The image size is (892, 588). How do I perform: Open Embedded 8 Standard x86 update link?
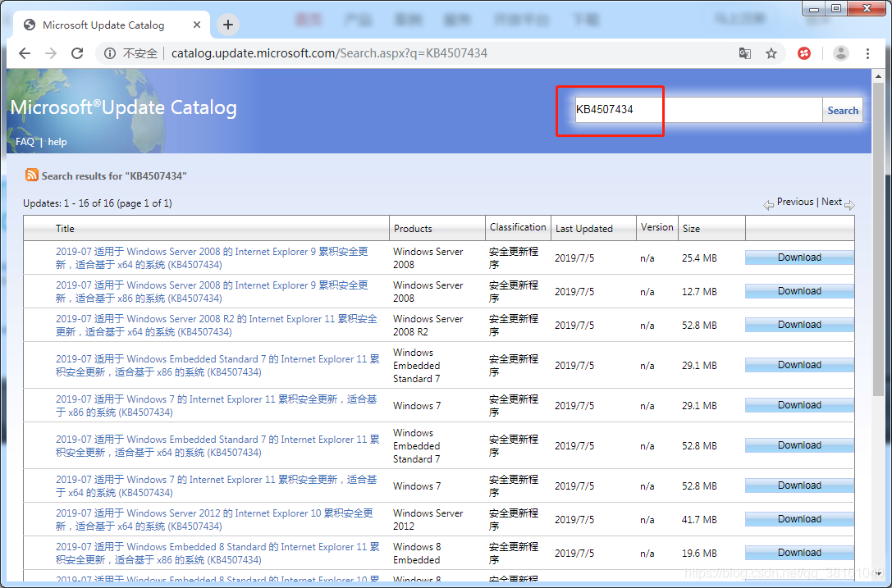coord(217,554)
